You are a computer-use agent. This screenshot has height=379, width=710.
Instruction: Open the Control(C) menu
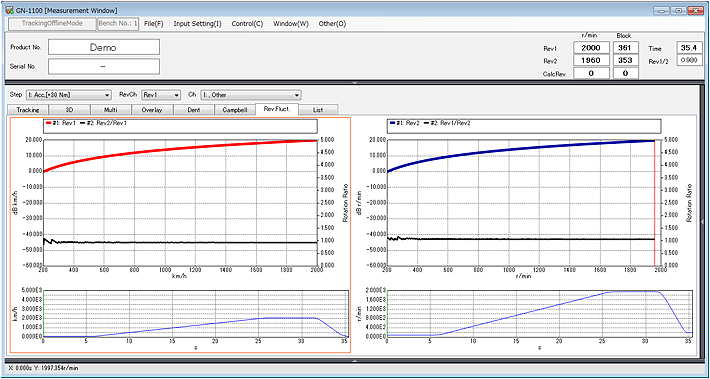[x=247, y=24]
